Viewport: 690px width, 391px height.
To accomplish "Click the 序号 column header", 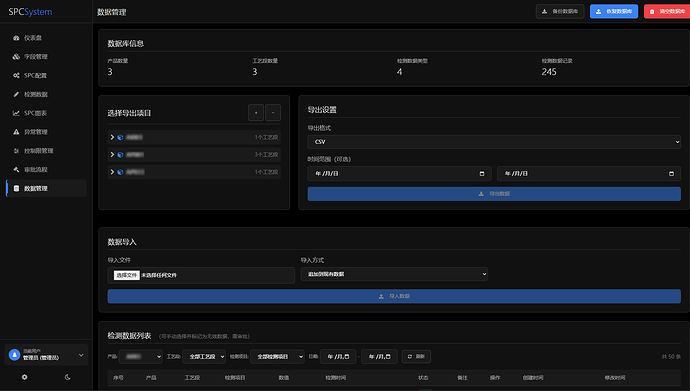I will click(118, 378).
